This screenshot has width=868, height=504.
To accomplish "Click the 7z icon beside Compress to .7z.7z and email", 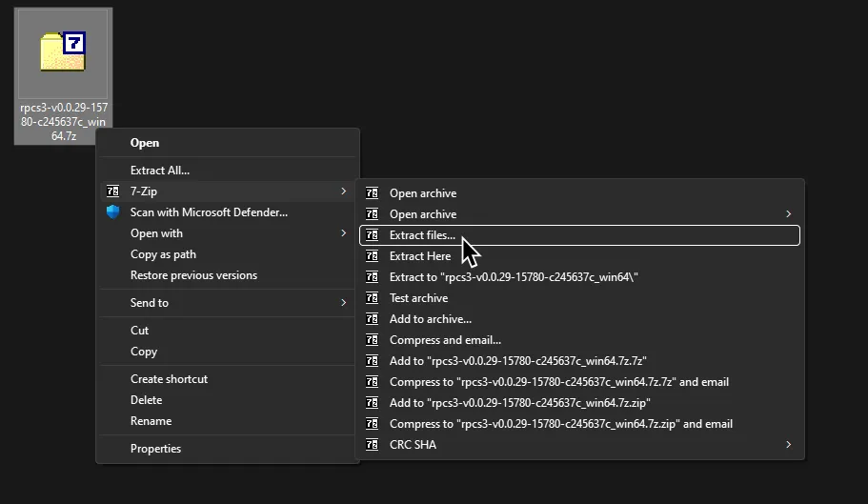I will [x=372, y=382].
